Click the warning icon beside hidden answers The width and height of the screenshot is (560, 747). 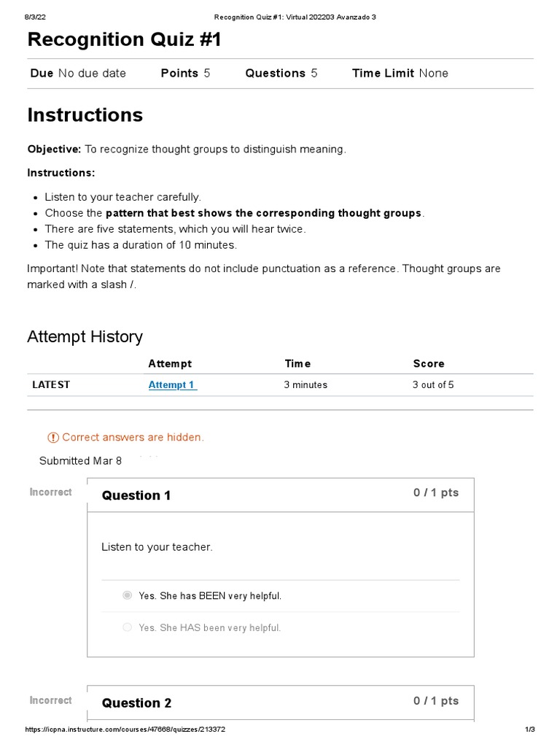(53, 438)
